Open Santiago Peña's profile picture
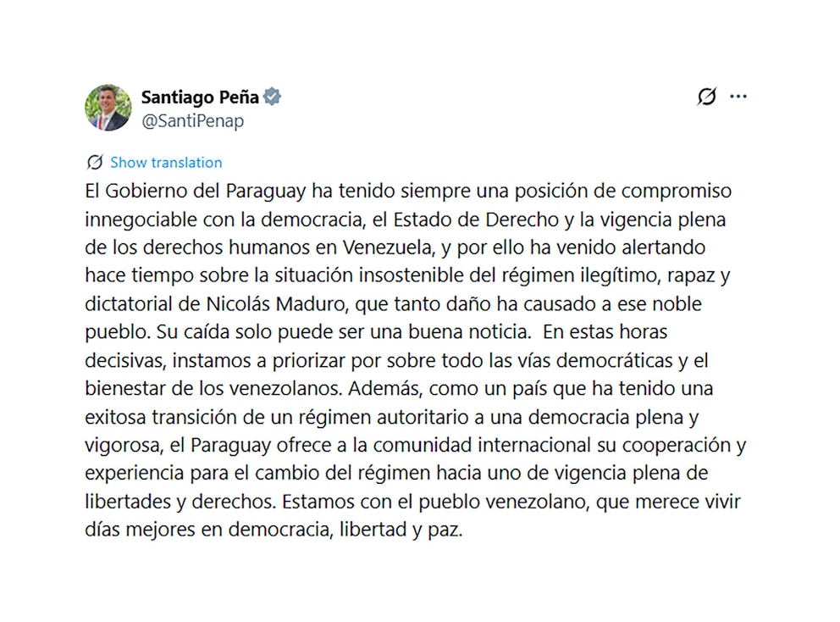840x622 pixels. 108,108
